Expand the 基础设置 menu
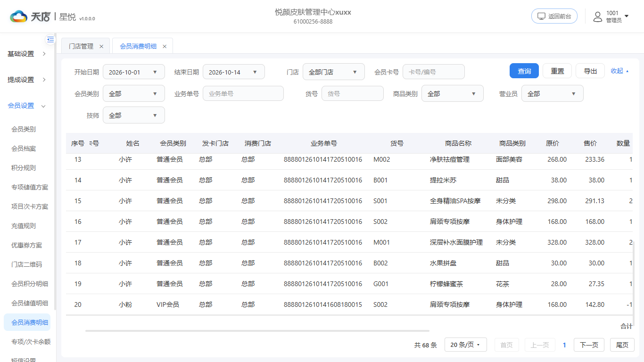The width and height of the screenshot is (644, 362). click(27, 54)
